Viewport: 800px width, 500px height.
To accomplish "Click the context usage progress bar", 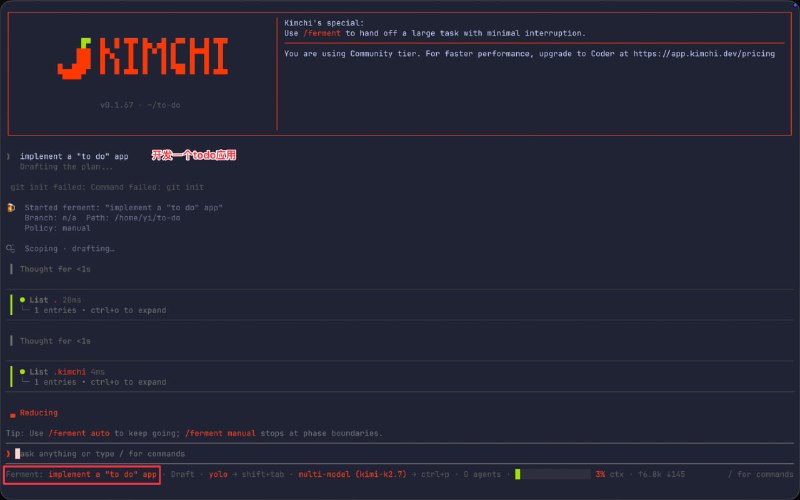I will [553, 474].
